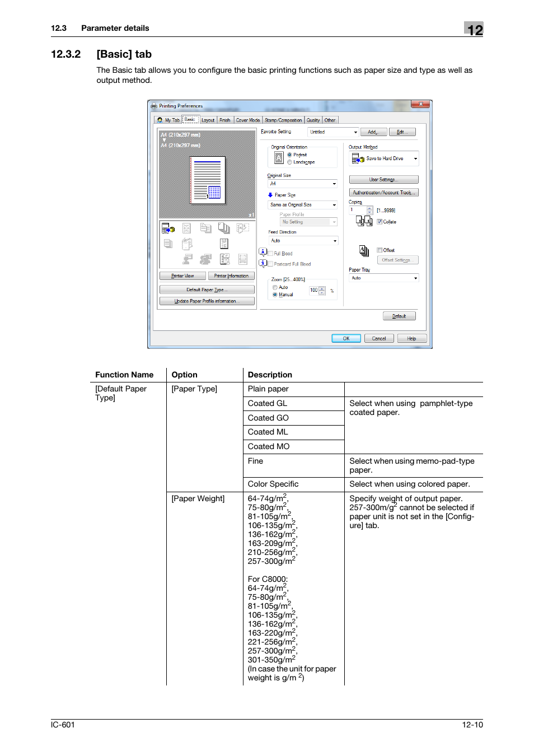The width and height of the screenshot is (534, 756).
Task: Open the Feed Direction dropdown
Action: tap(303, 241)
